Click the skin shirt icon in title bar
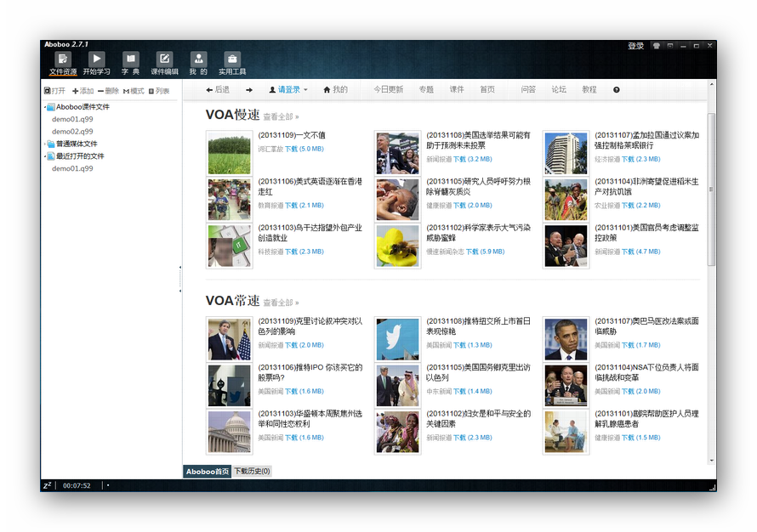757x532 pixels. pyautogui.click(x=656, y=46)
